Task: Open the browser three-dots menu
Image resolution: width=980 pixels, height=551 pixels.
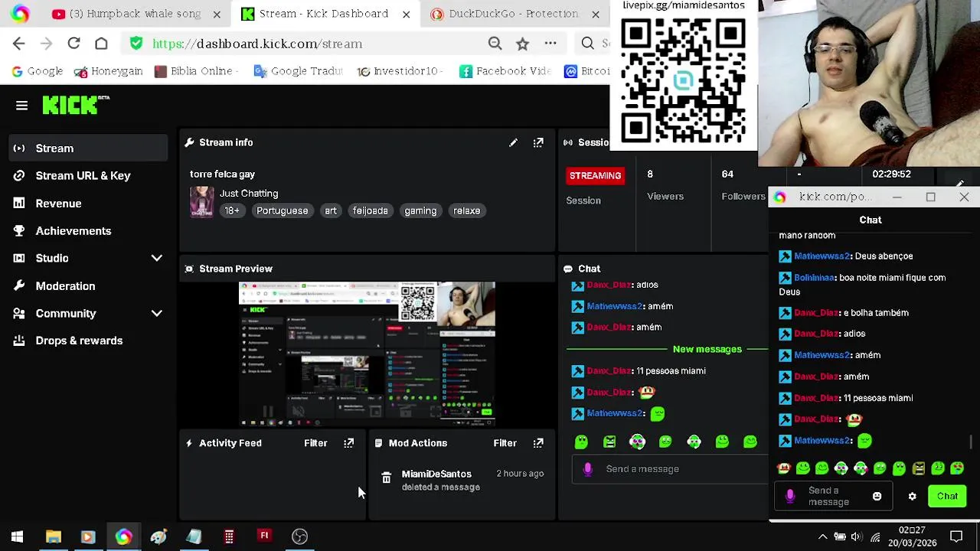Action: click(x=550, y=44)
